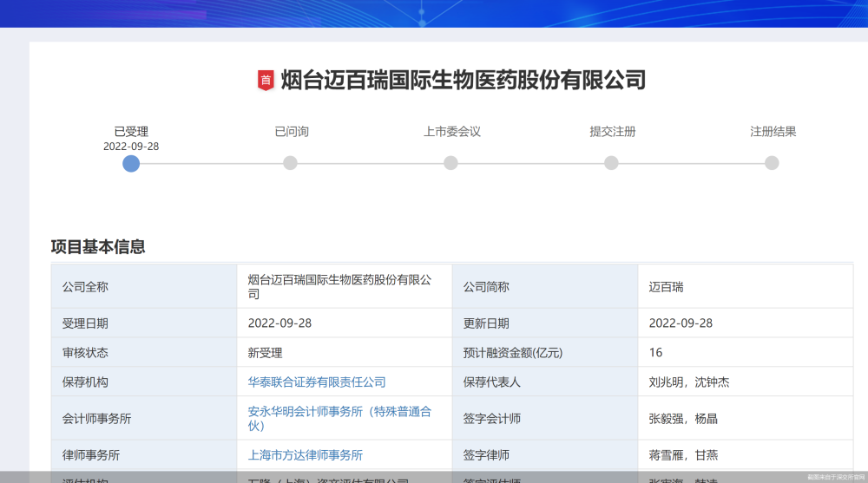This screenshot has height=483, width=868.
Task: Click the 迈百瑞 short name value
Action: pos(666,286)
